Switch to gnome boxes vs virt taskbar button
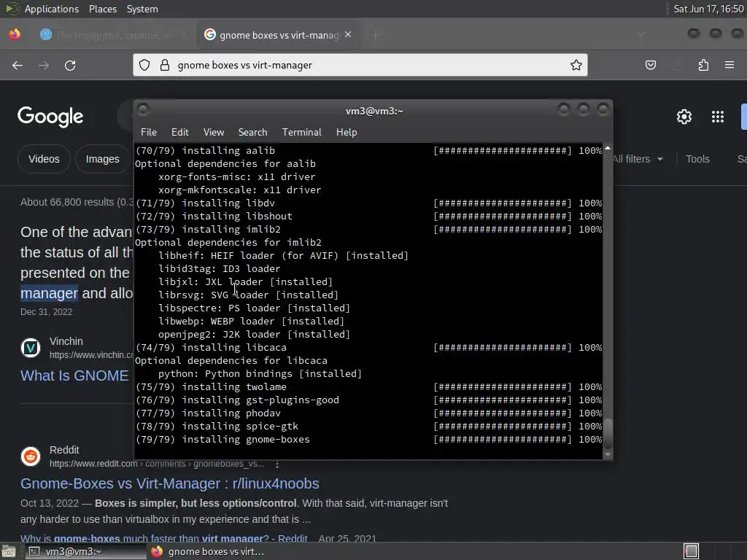 tap(208, 551)
